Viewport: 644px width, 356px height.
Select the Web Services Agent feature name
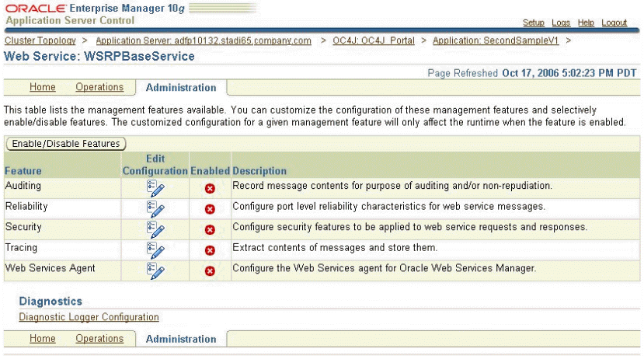click(50, 268)
